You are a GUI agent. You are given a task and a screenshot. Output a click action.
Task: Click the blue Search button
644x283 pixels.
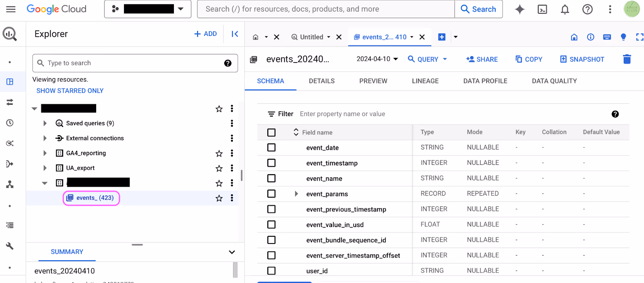click(479, 9)
